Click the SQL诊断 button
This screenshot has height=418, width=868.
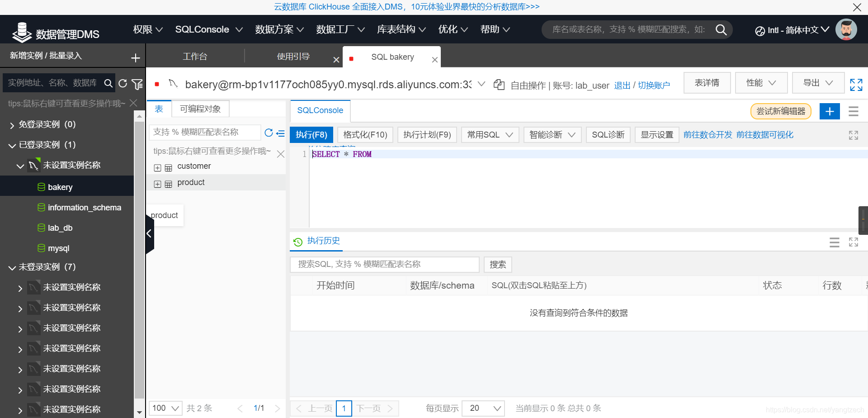click(x=608, y=135)
